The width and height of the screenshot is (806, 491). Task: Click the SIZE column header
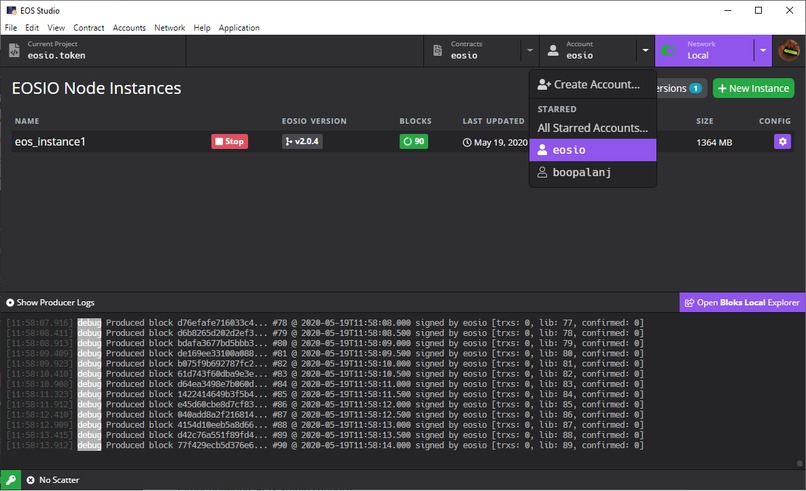point(705,121)
